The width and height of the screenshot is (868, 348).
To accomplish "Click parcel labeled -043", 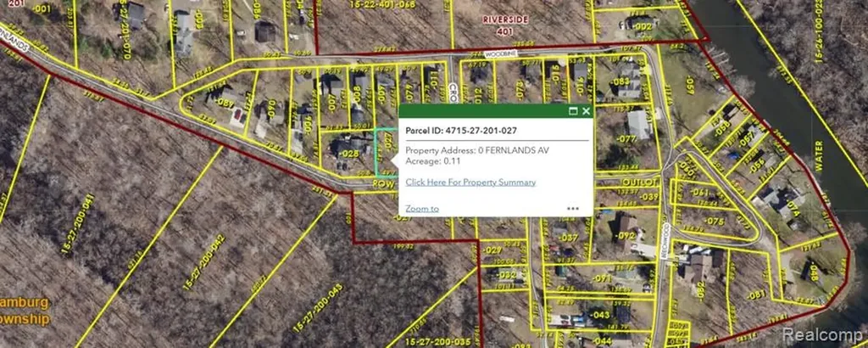I will pyautogui.click(x=600, y=315).
